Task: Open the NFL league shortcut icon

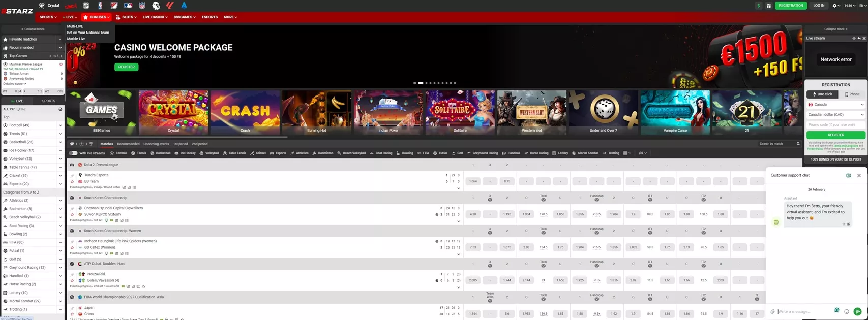Action: [x=142, y=6]
